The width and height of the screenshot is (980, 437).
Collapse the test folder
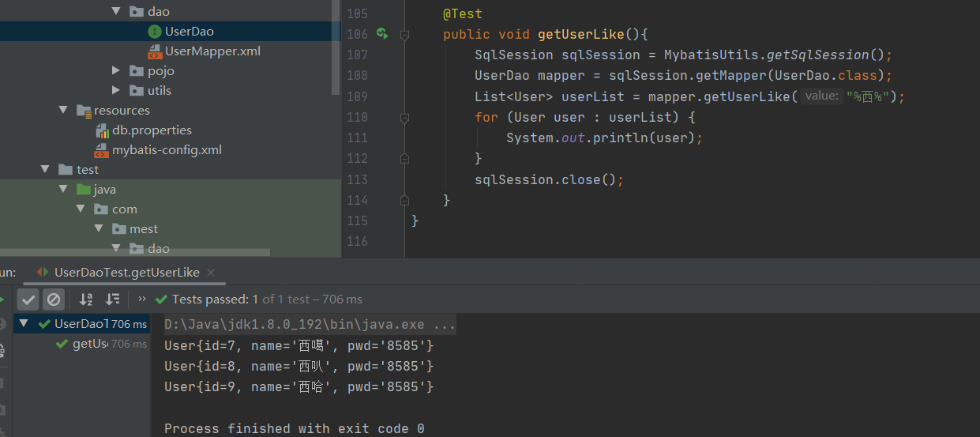pos(45,169)
